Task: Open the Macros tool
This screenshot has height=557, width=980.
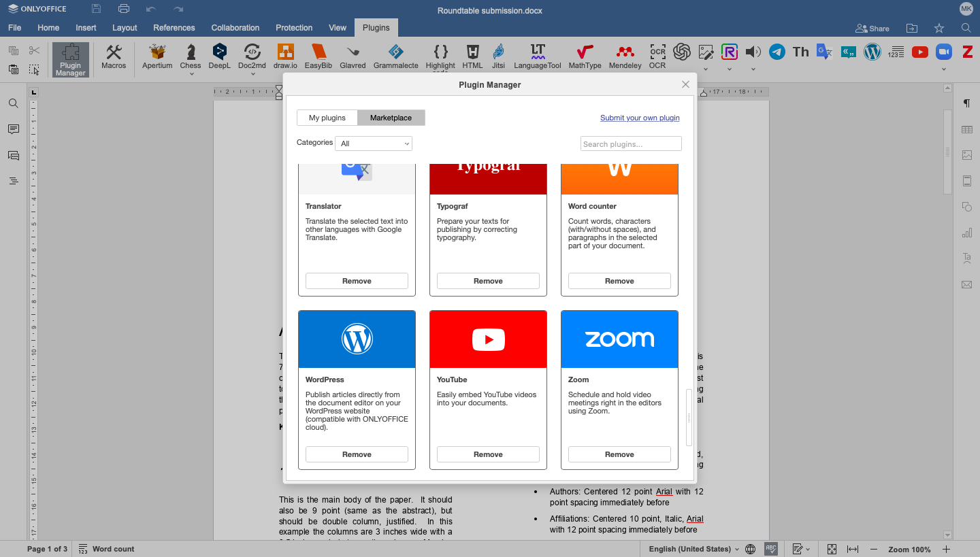Action: point(114,56)
